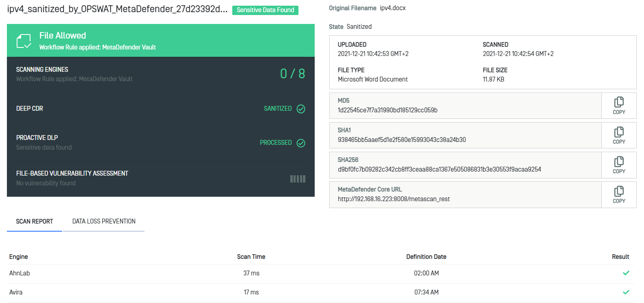The width and height of the screenshot is (644, 303).
Task: Click the Proactive DLP processed checkmark icon
Action: [x=301, y=143]
